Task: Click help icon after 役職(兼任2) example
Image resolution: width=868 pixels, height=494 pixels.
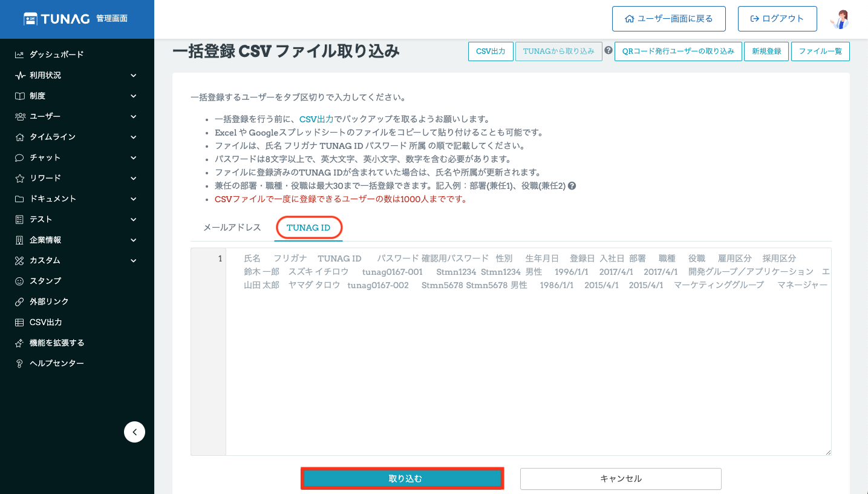Action: click(x=572, y=186)
